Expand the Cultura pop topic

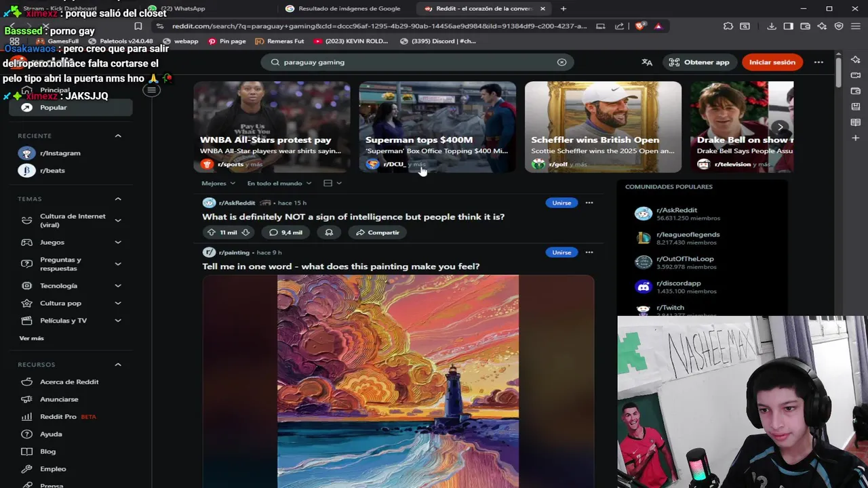click(118, 303)
